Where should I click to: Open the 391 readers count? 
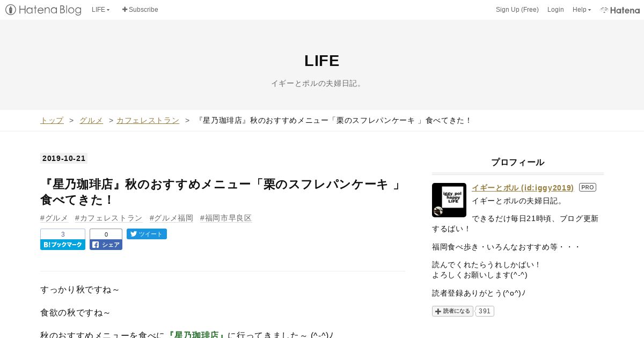(485, 311)
